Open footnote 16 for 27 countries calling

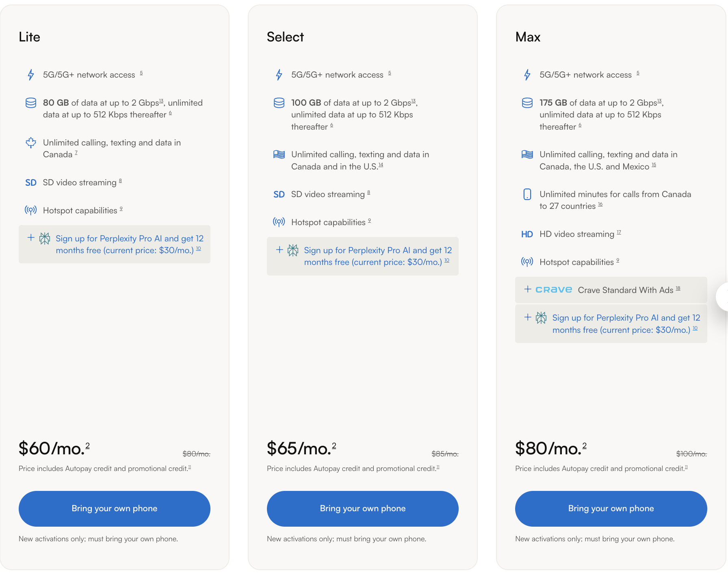pyautogui.click(x=600, y=204)
